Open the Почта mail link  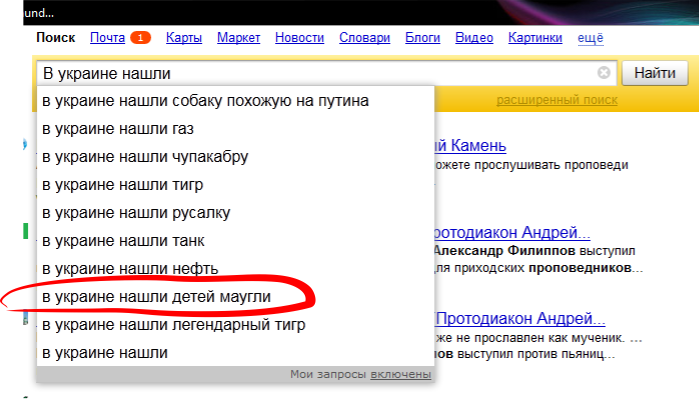click(107, 37)
